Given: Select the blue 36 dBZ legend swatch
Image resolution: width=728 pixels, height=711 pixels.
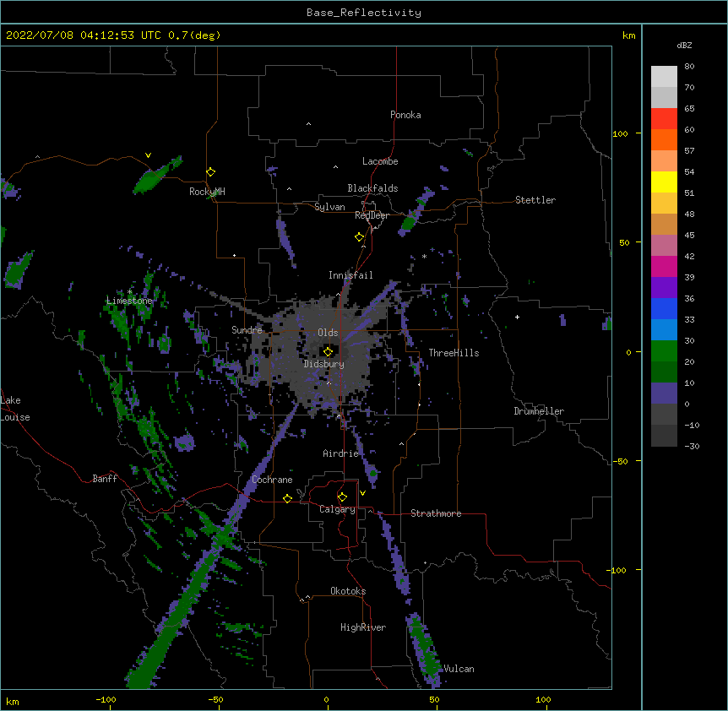Looking at the screenshot, I should coord(664,308).
